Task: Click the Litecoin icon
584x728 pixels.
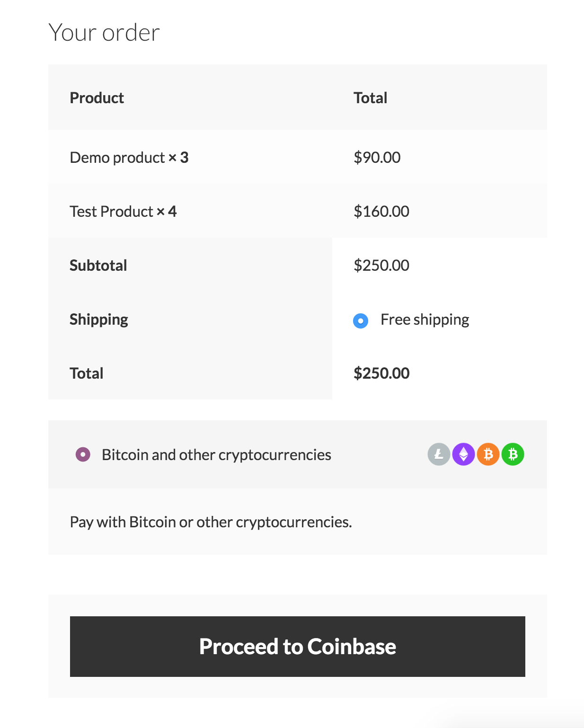Action: [439, 454]
